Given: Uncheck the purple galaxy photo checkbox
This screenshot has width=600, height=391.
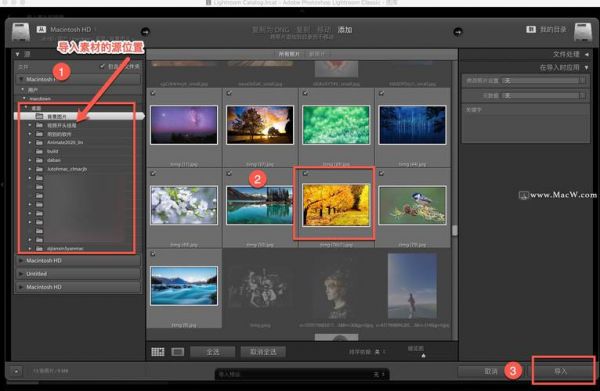Looking at the screenshot, I should point(153,93).
